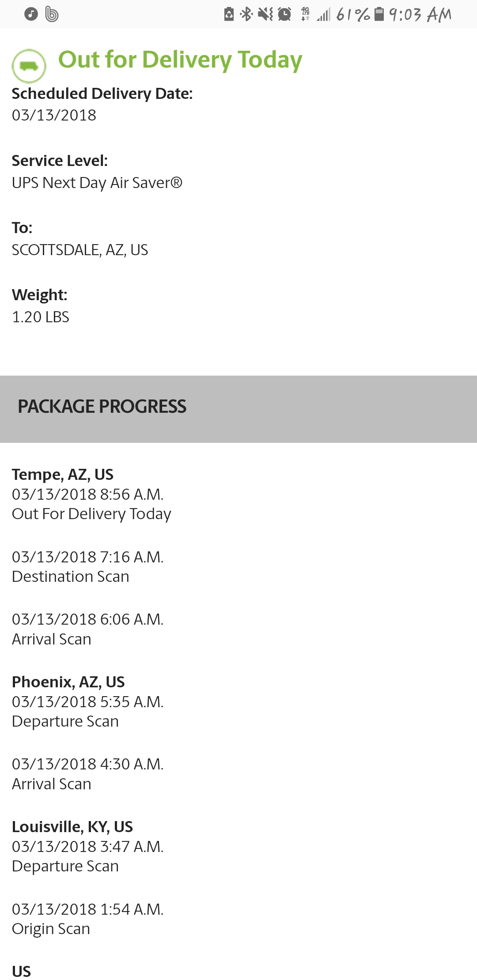Tap UPS Next Day Air Saver service text
The height and width of the screenshot is (980, 477).
[x=97, y=183]
